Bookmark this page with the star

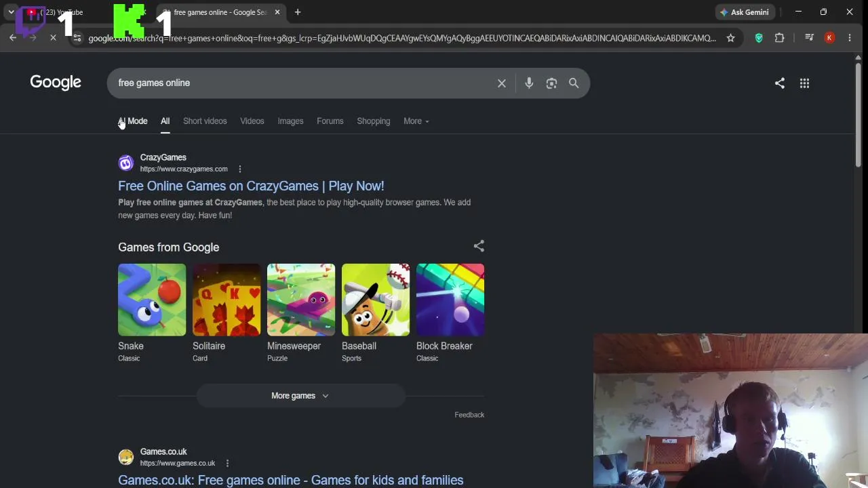coord(730,38)
